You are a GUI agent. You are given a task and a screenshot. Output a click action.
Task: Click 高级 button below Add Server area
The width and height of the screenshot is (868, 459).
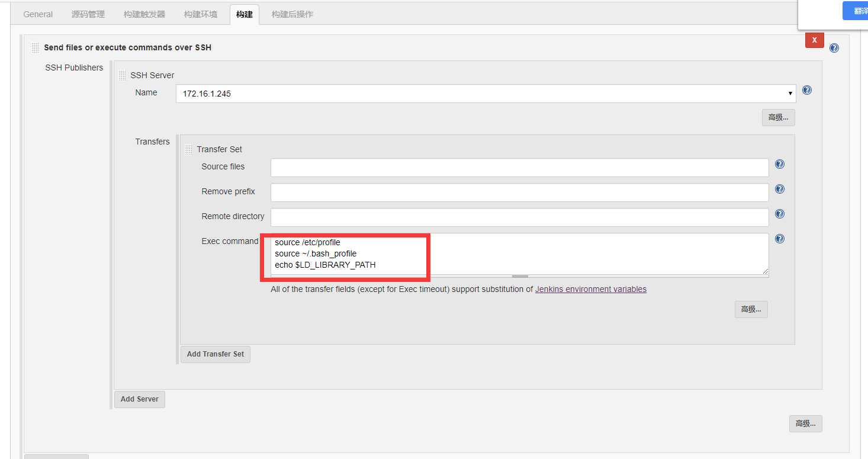tap(805, 423)
